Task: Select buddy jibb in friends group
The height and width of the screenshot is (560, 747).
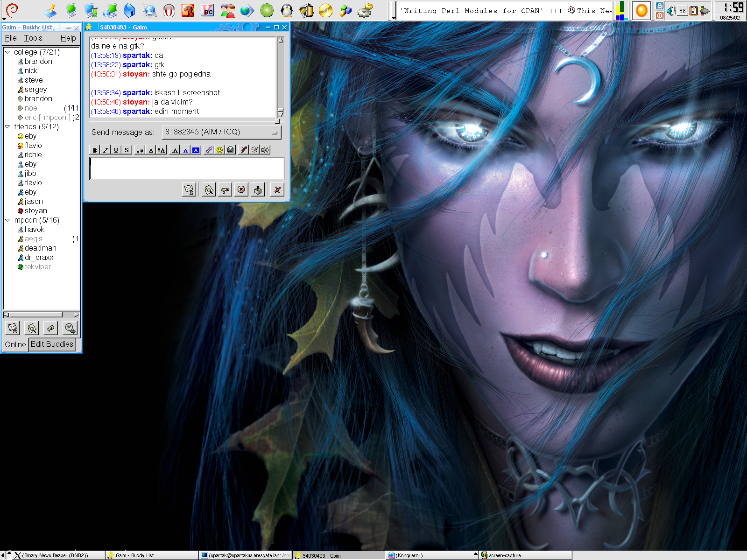Action: [30, 174]
